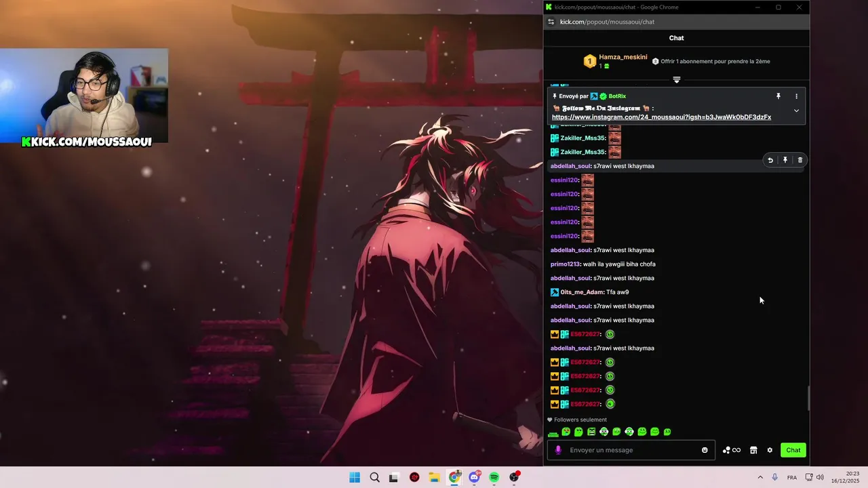Click the Envoyer un message input field
868x488 pixels.
coord(631,450)
